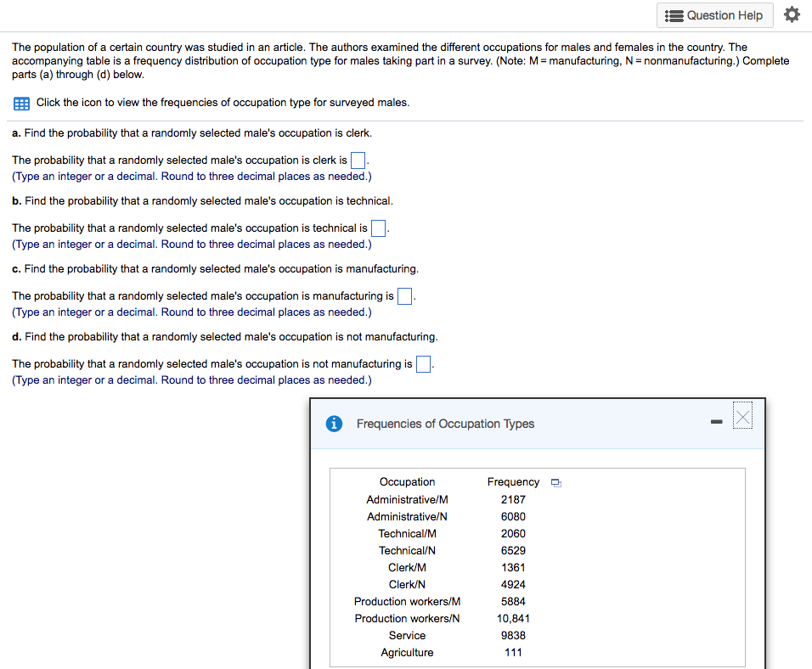Select the Agriculture frequency value 111
The height and width of the screenshot is (669, 812).
click(x=513, y=653)
